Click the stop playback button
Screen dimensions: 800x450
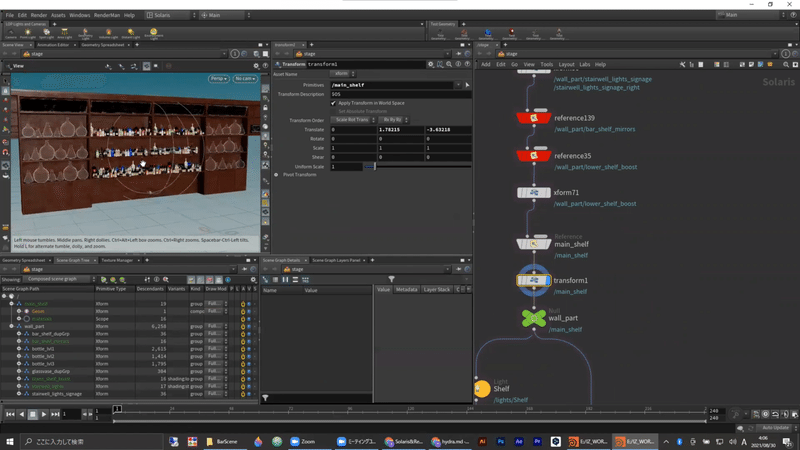click(33, 414)
